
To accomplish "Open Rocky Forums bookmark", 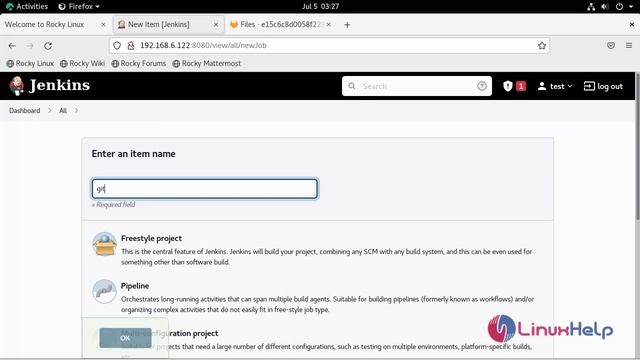I will pyautogui.click(x=139, y=64).
